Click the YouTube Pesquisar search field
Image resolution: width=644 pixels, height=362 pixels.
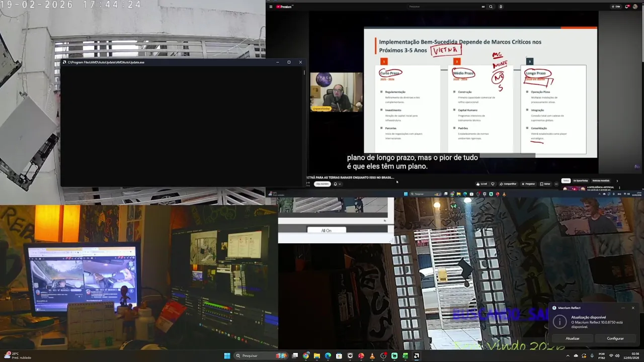[x=443, y=7]
